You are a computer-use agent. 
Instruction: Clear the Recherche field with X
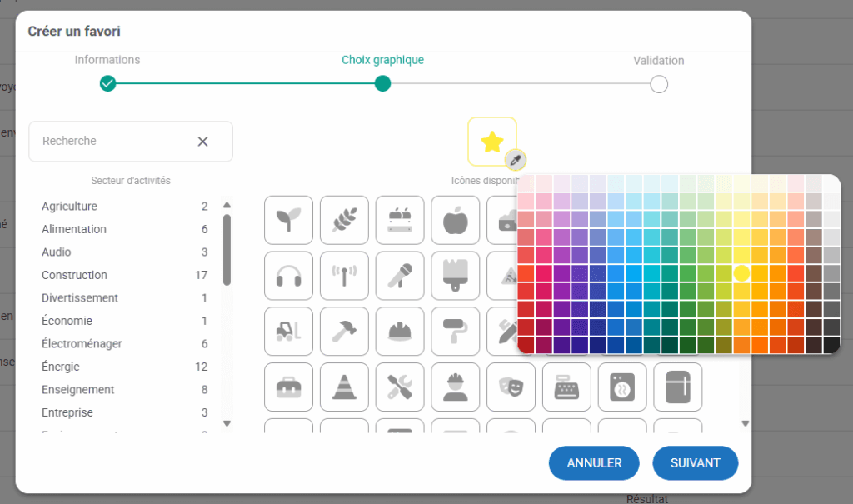[202, 142]
